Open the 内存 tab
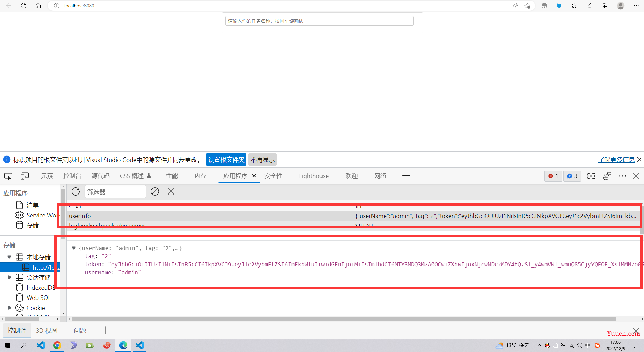The width and height of the screenshot is (644, 352). [x=201, y=176]
